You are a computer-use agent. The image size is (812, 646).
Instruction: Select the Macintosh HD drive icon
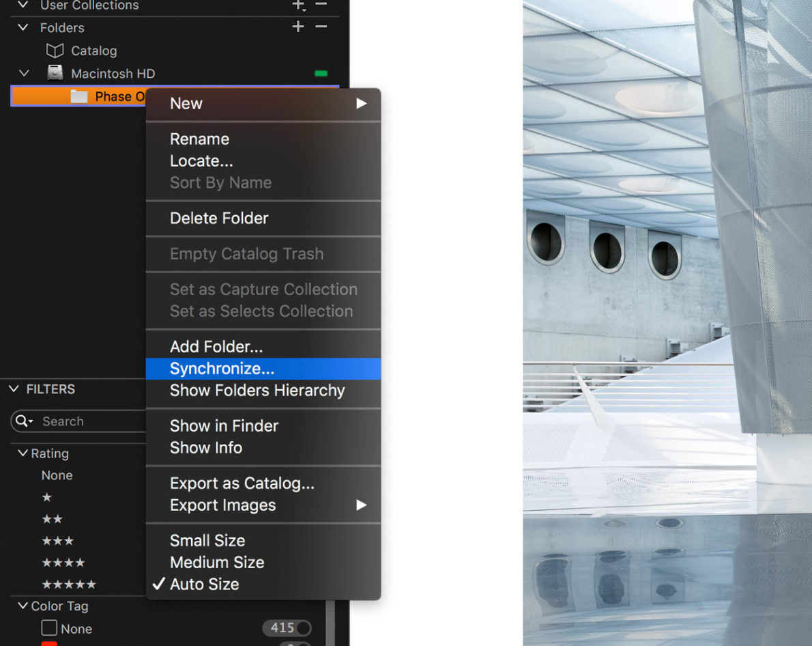click(x=55, y=72)
